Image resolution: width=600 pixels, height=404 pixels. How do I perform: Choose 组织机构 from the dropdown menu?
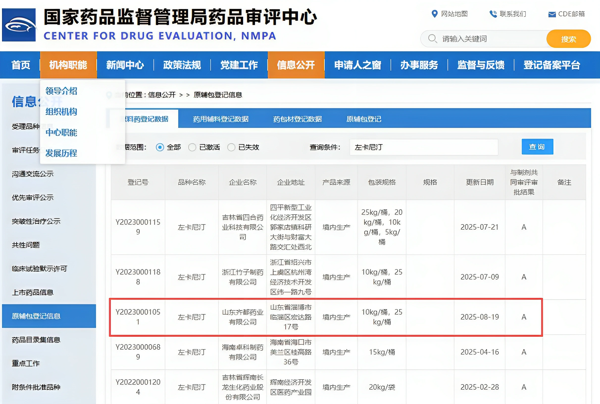point(61,112)
